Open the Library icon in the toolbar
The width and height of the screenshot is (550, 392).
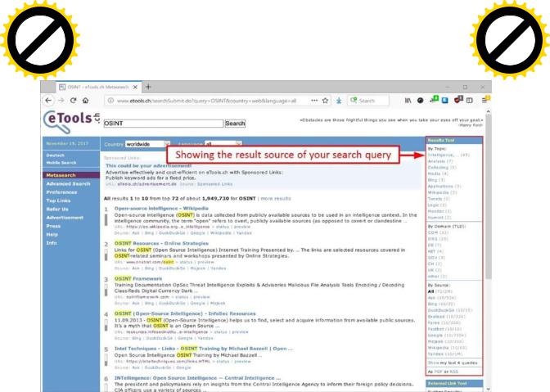click(408, 101)
